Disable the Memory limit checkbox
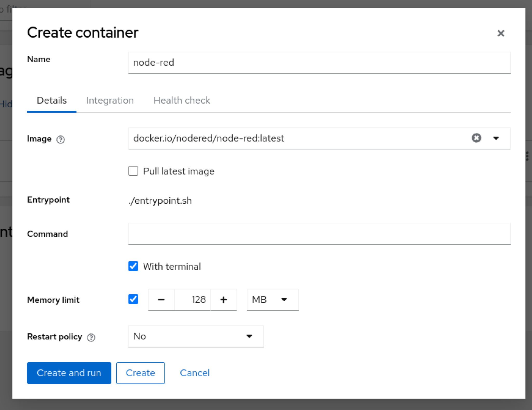Image resolution: width=532 pixels, height=410 pixels. [x=133, y=299]
